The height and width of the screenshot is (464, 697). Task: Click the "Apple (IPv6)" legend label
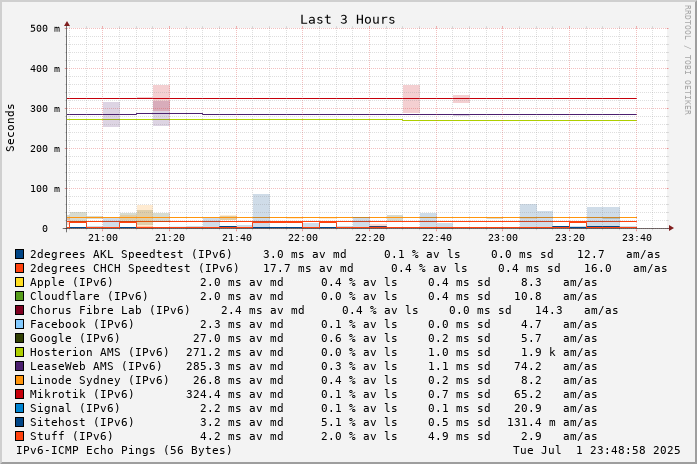pos(71,282)
